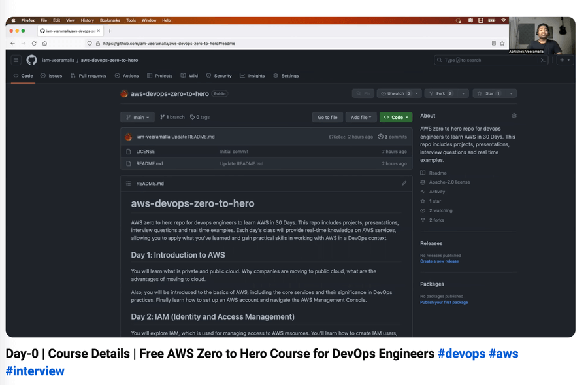Click the Firefox back arrow
Viewport: 588px width, 385px height.
point(13,44)
